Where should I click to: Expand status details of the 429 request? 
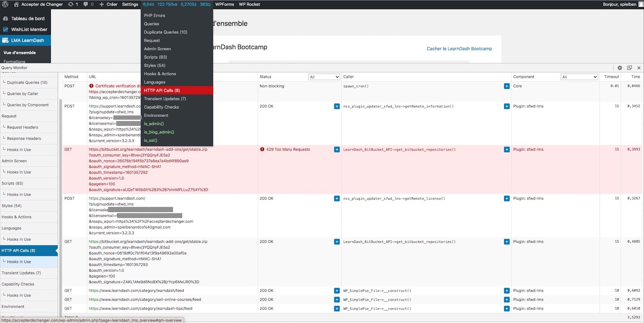coord(337,150)
